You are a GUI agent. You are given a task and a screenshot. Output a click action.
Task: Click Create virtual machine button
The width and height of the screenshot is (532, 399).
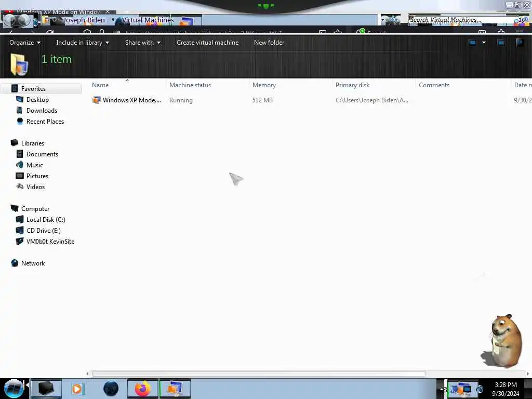click(207, 43)
